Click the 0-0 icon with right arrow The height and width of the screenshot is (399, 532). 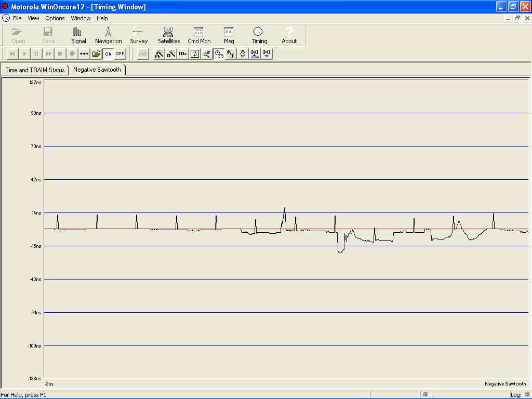pos(267,54)
